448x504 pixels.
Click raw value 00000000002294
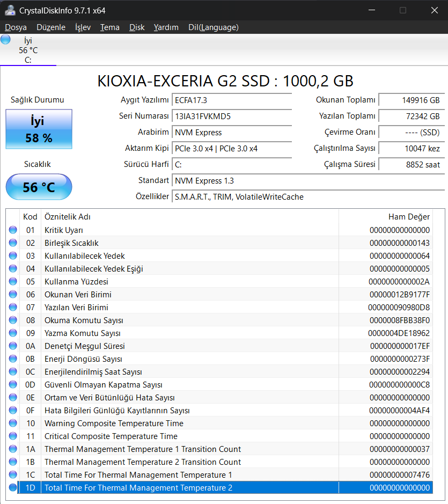[x=400, y=372]
